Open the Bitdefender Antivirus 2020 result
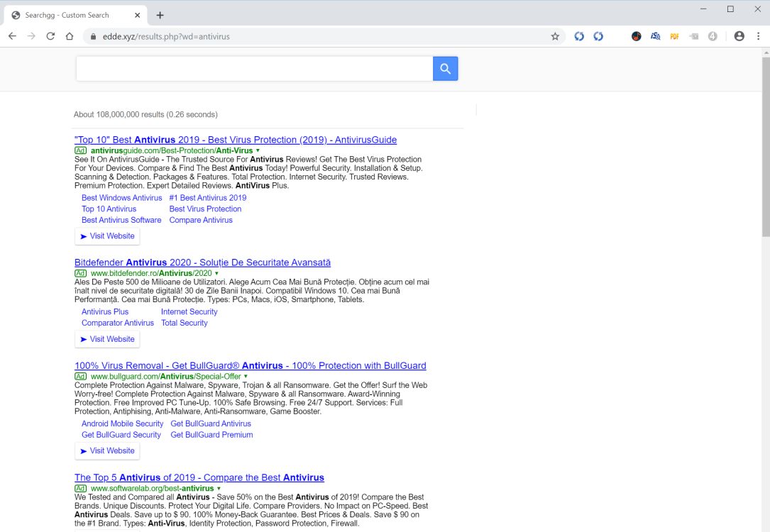 point(202,262)
